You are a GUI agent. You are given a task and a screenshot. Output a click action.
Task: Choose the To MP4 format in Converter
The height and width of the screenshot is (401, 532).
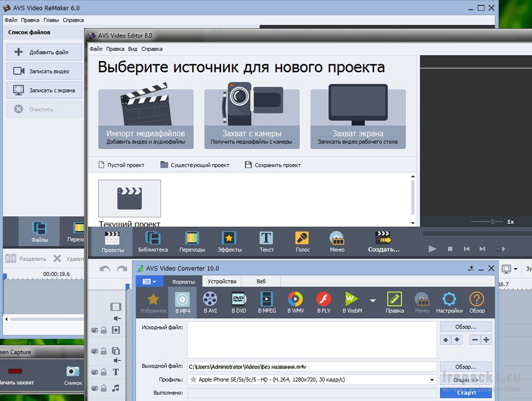183,302
